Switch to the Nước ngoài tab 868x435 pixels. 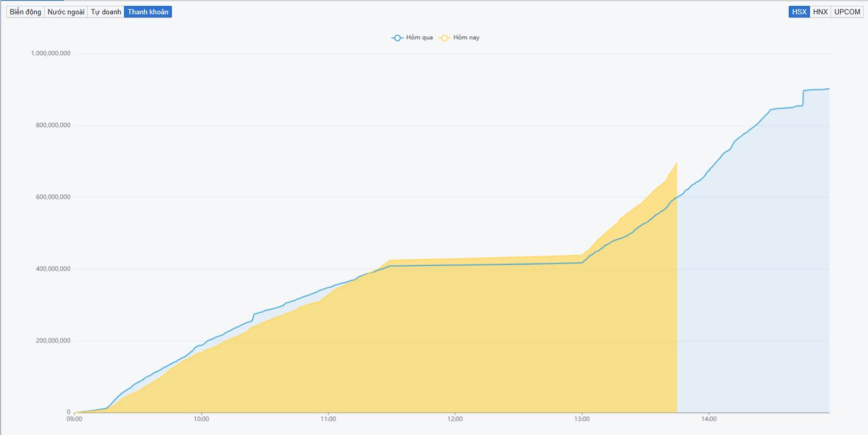(66, 12)
